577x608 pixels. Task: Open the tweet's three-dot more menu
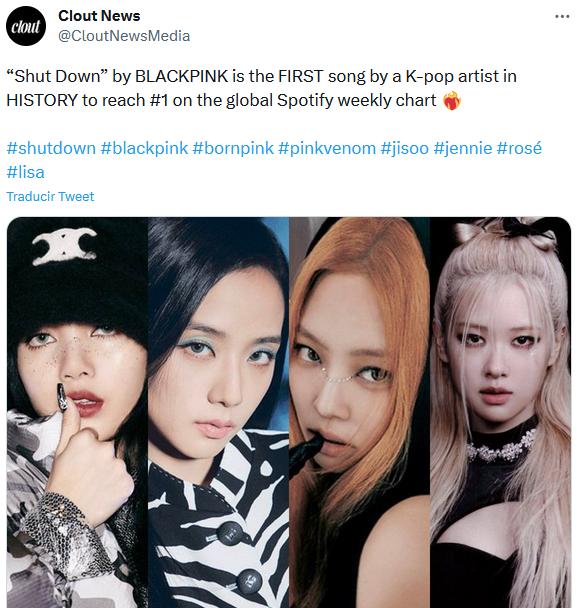(x=562, y=16)
